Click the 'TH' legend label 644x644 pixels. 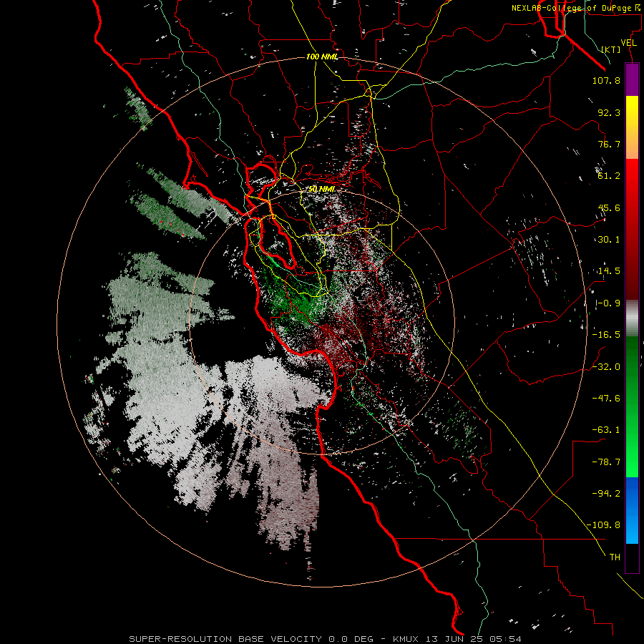pyautogui.click(x=615, y=557)
